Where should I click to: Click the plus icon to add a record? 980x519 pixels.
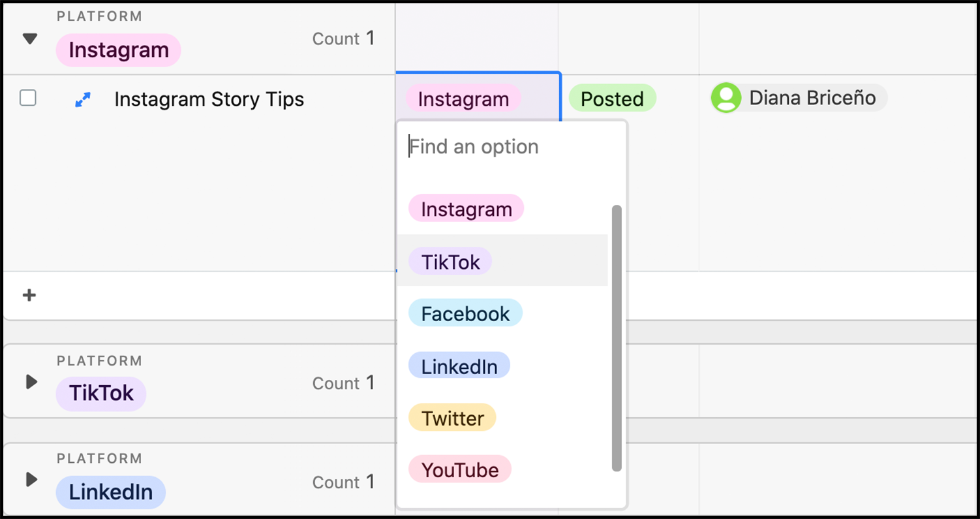(29, 295)
